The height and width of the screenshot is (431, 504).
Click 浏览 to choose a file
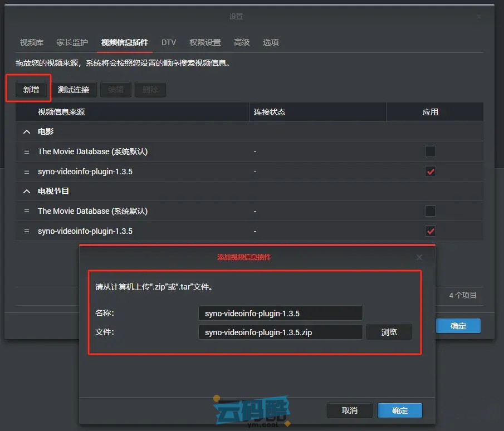pyautogui.click(x=389, y=332)
